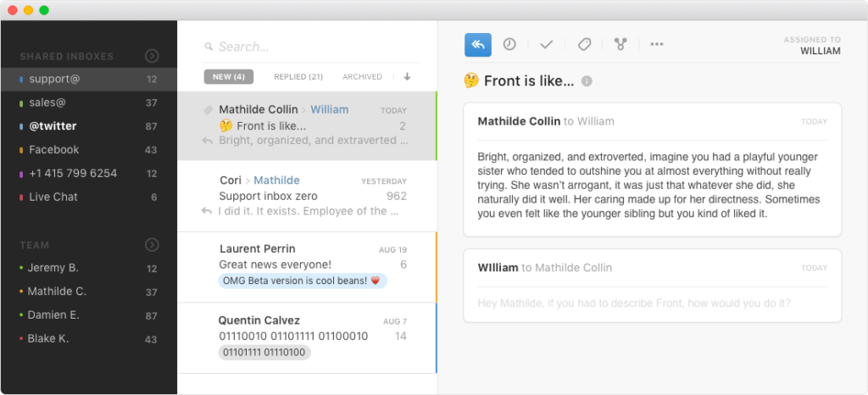Image resolution: width=868 pixels, height=395 pixels.
Task: Mark conversation done with checkmark icon
Action: click(547, 45)
